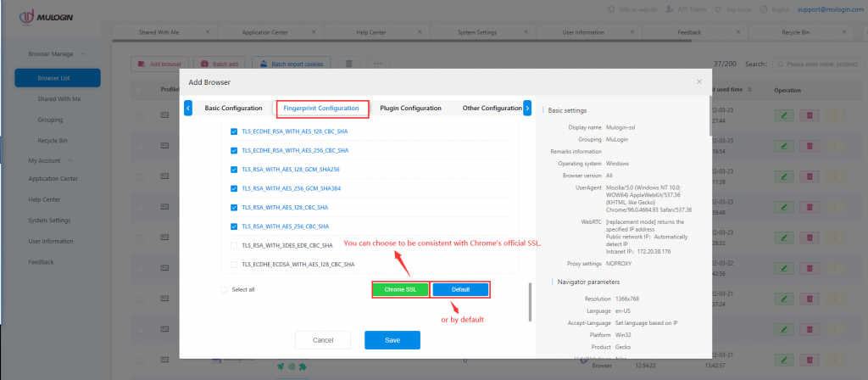Screen dimensions: 868x380
Task: Click the right arrow to scroll configuration tabs
Action: pos(527,108)
